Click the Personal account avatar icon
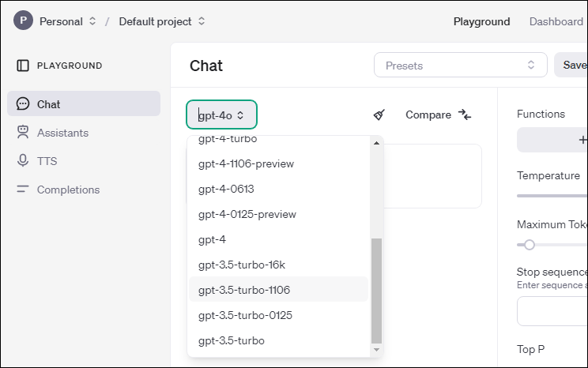This screenshot has width=588, height=368. point(23,21)
